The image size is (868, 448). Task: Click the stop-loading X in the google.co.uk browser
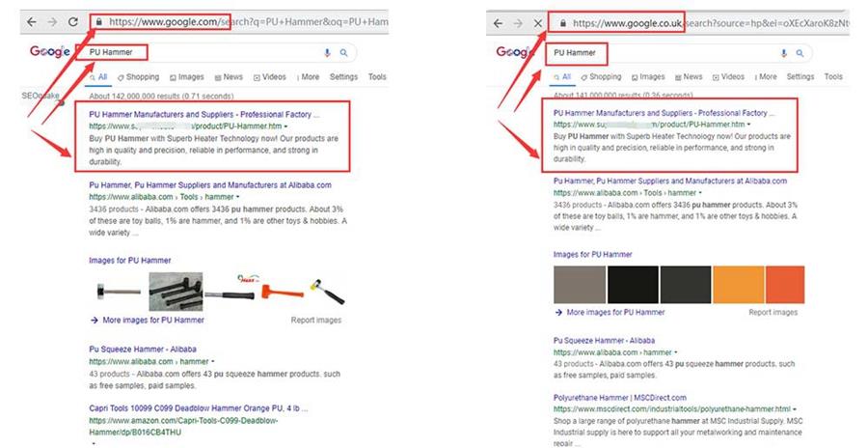(x=538, y=23)
